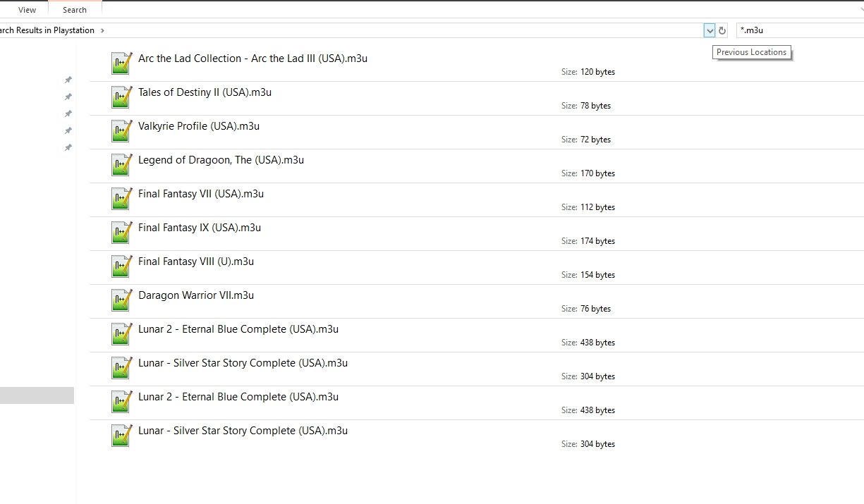Click the Valkyrie Profile file icon

tap(122, 131)
